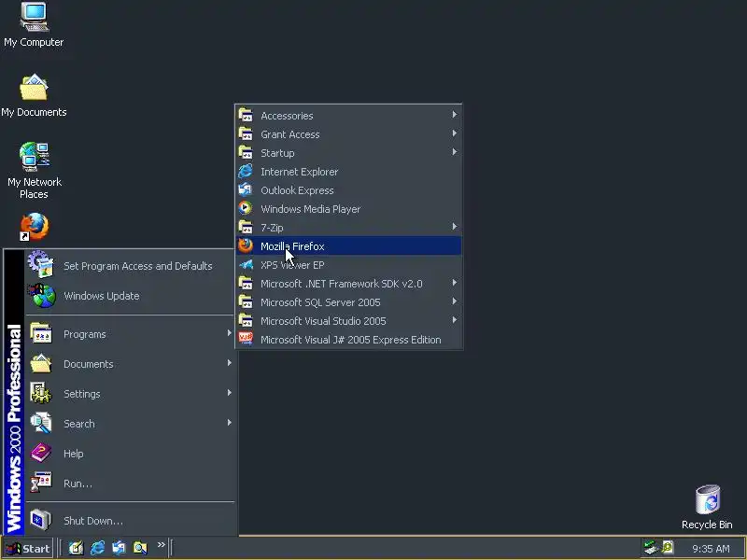Image resolution: width=747 pixels, height=560 pixels.
Task: Expand the Microsoft .NET Framework SDK v2.0 arrow
Action: (x=455, y=283)
